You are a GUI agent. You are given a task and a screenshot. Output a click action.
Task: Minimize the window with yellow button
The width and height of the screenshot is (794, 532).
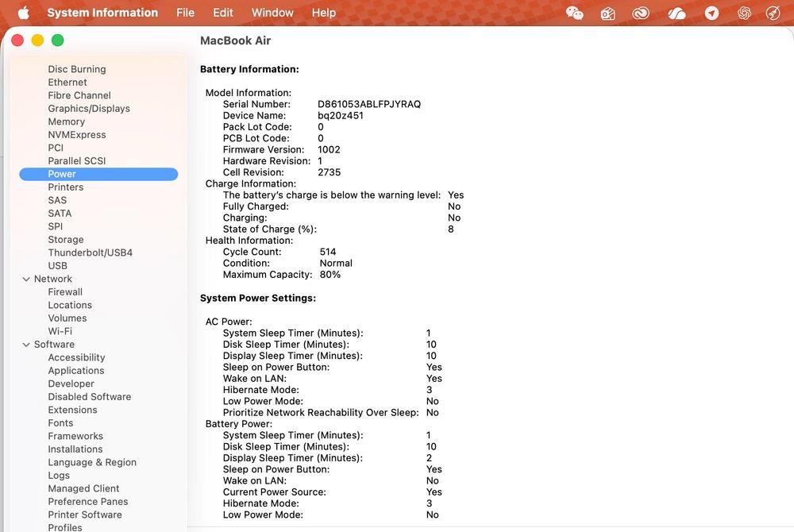37,40
